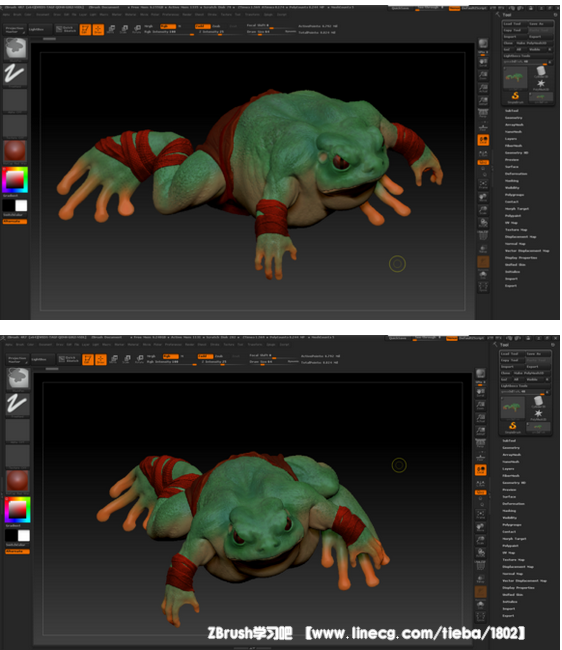Select the white main color swatch, top screenshot
Image resolution: width=562 pixels, height=650 pixels.
[x=21, y=206]
